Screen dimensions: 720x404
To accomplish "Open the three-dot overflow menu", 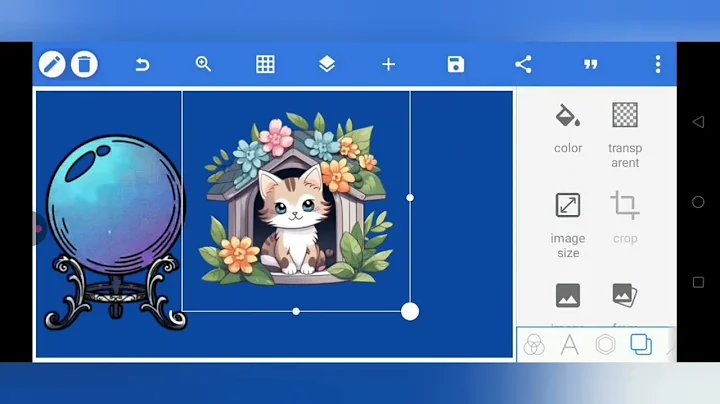I will (658, 64).
